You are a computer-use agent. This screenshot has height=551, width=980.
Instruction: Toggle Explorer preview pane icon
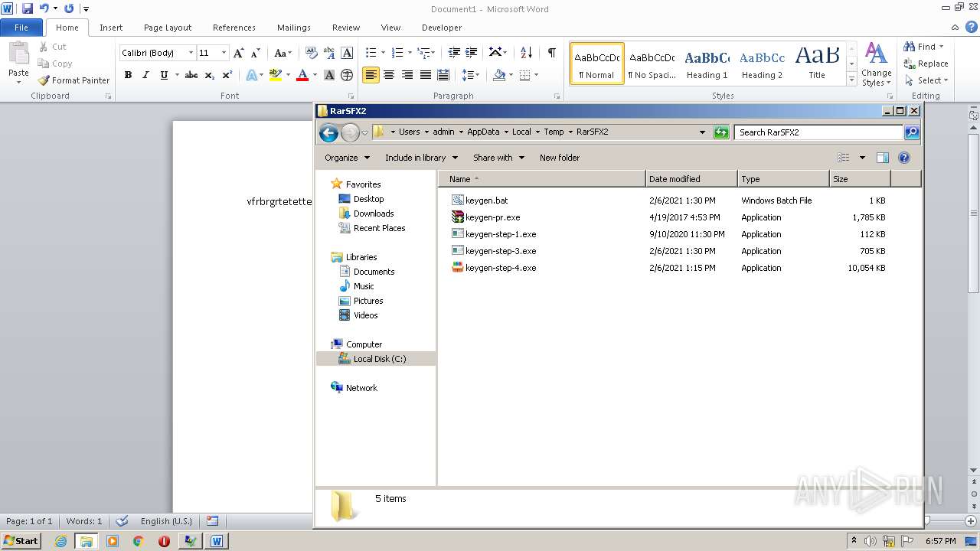point(883,158)
